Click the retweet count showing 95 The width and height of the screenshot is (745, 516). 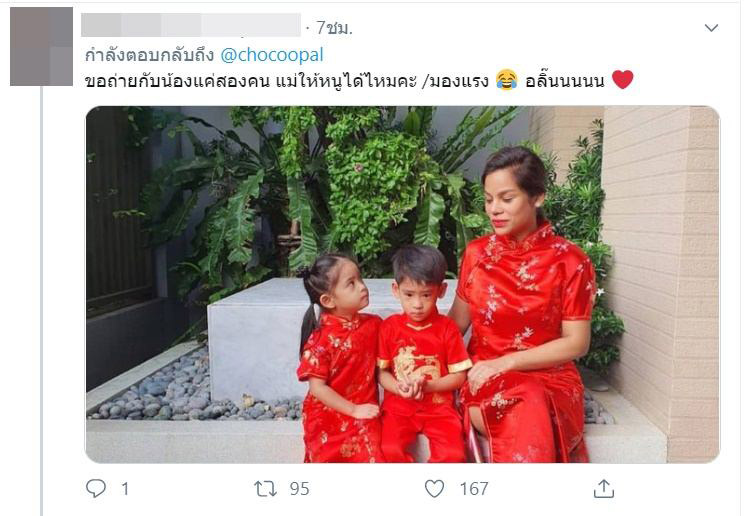299,488
